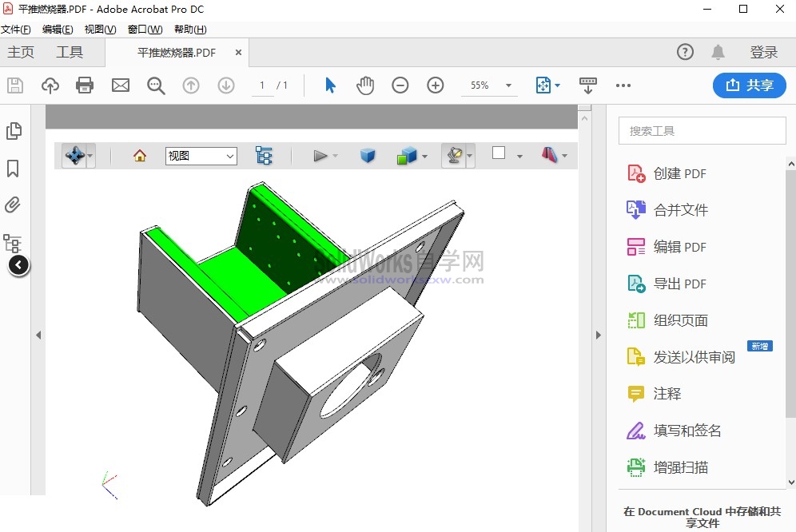Open the bookmarks panel
This screenshot has width=796, height=532.
[x=13, y=169]
